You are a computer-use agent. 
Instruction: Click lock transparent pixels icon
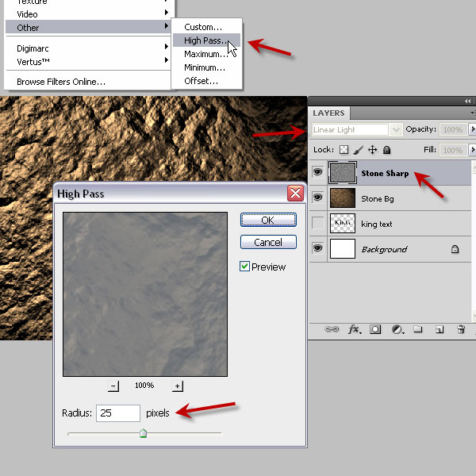344,150
